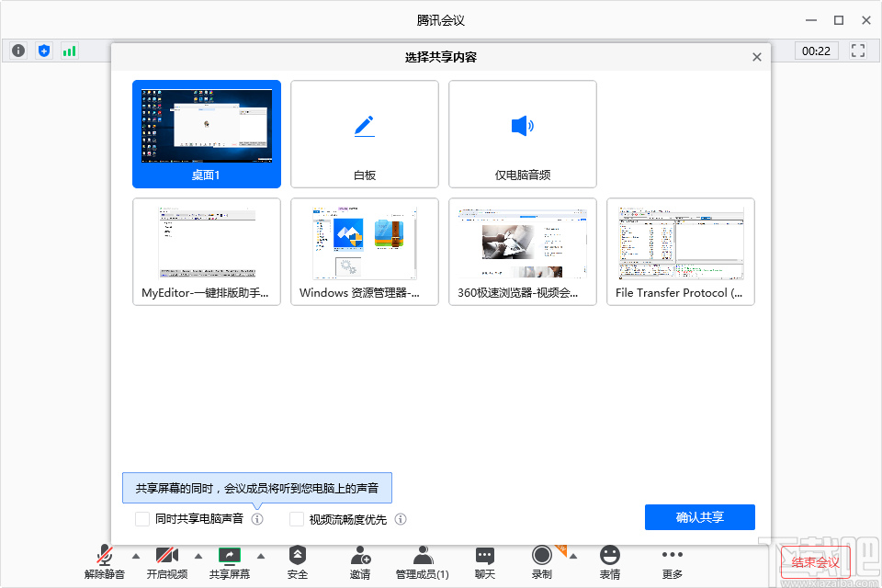Viewport: 882px width, 588px height.
Task: Unmute microphone via 解除静音
Action: [105, 562]
